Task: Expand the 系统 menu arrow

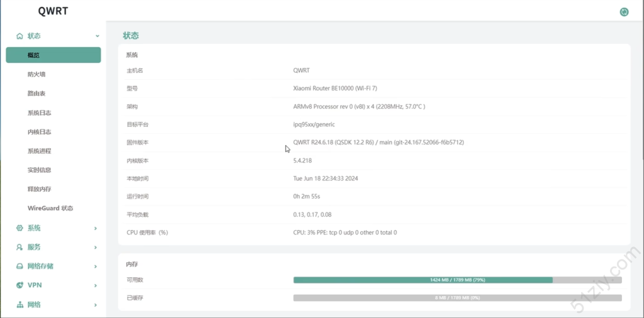Action: pos(96,228)
